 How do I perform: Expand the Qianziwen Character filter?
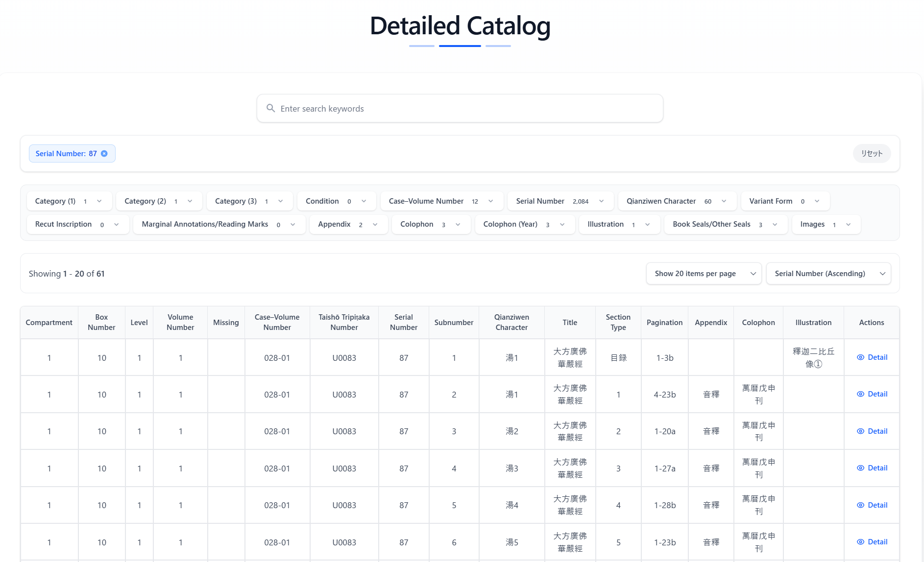[x=677, y=201]
